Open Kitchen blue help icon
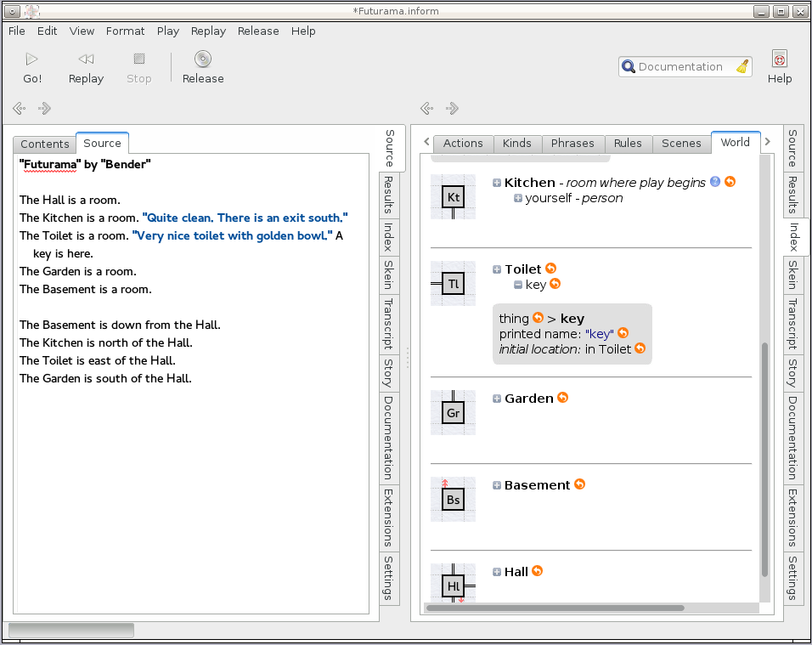 tap(715, 182)
